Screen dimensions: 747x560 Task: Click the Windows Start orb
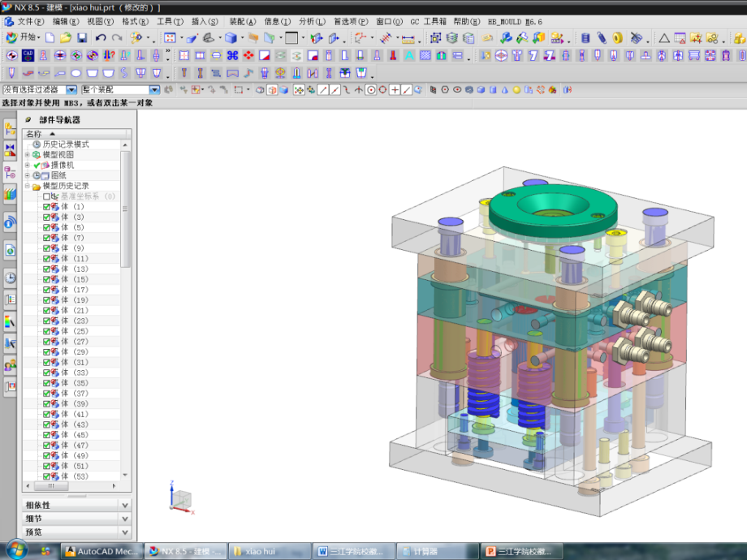coord(15,550)
